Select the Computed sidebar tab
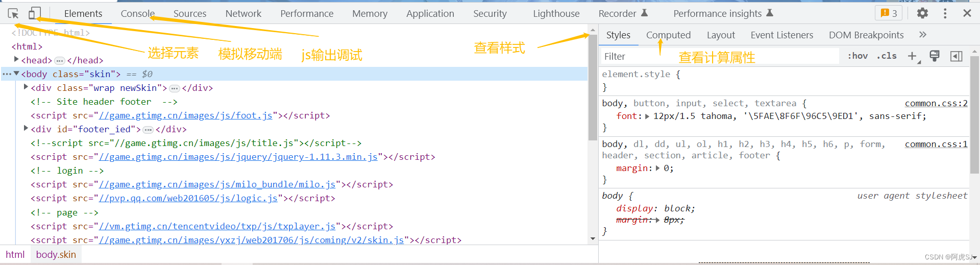This screenshot has width=980, height=265. click(668, 35)
